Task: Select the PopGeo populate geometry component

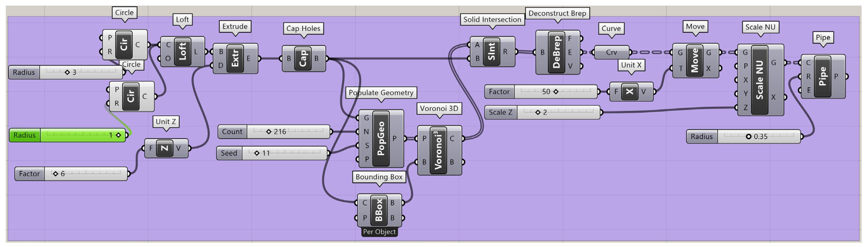Action: (381, 138)
